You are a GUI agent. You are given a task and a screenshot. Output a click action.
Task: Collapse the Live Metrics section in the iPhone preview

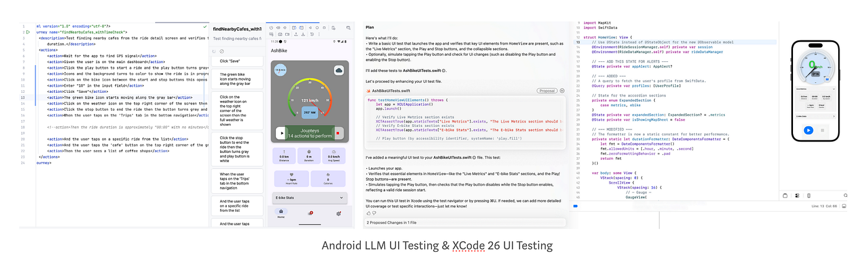815,89
